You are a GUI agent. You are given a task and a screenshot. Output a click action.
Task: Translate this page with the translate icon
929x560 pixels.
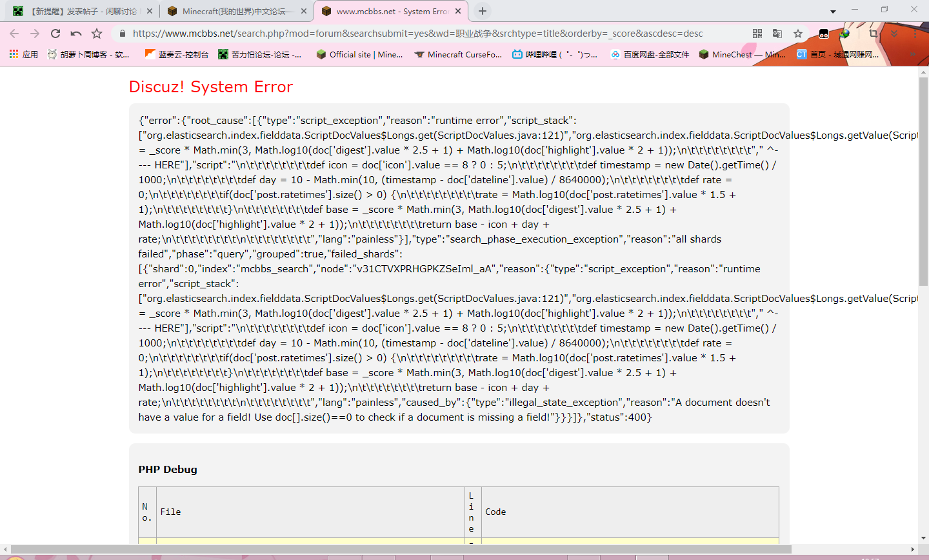coord(777,34)
